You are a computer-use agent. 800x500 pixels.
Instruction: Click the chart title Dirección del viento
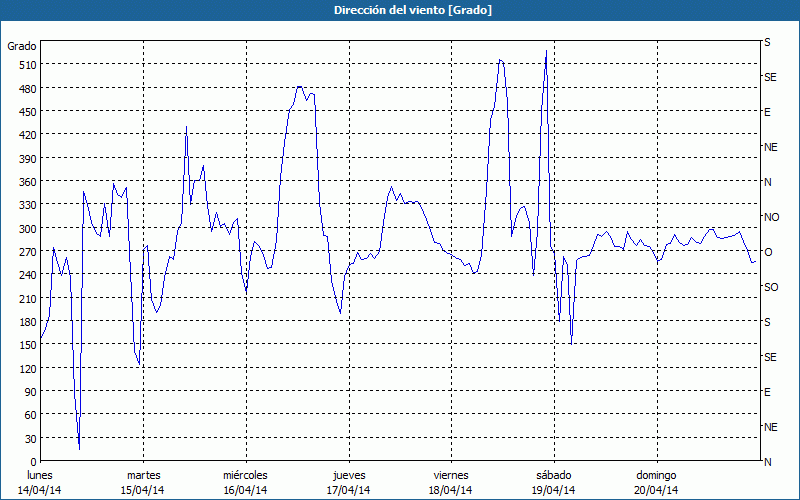point(399,9)
